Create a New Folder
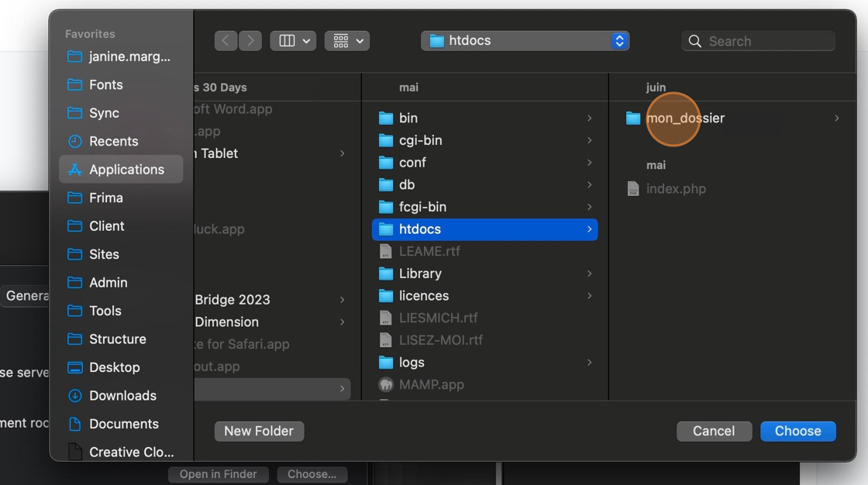This screenshot has height=485, width=868. point(259,431)
